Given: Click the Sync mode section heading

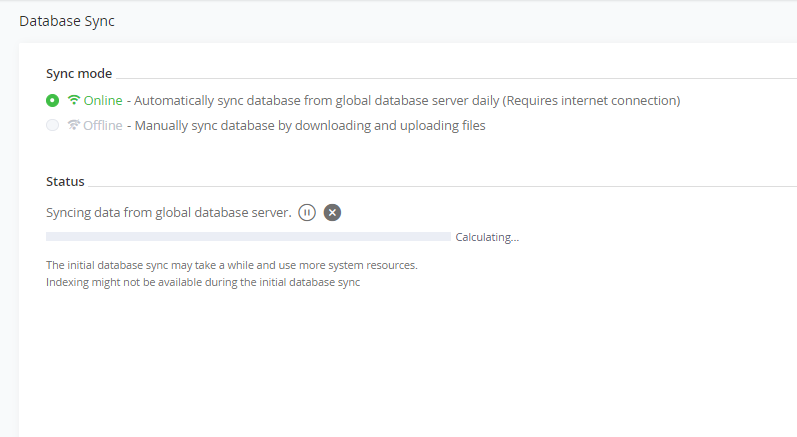Looking at the screenshot, I should click(79, 73).
